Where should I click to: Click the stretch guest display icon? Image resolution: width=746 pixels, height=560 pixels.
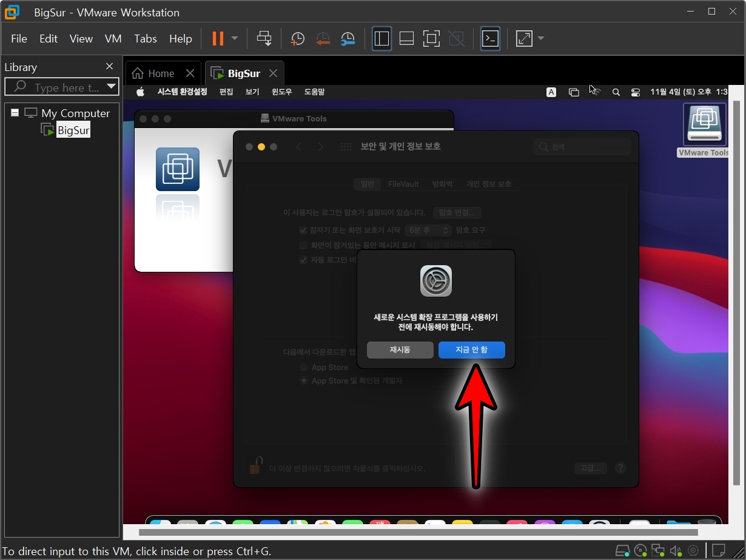(523, 39)
